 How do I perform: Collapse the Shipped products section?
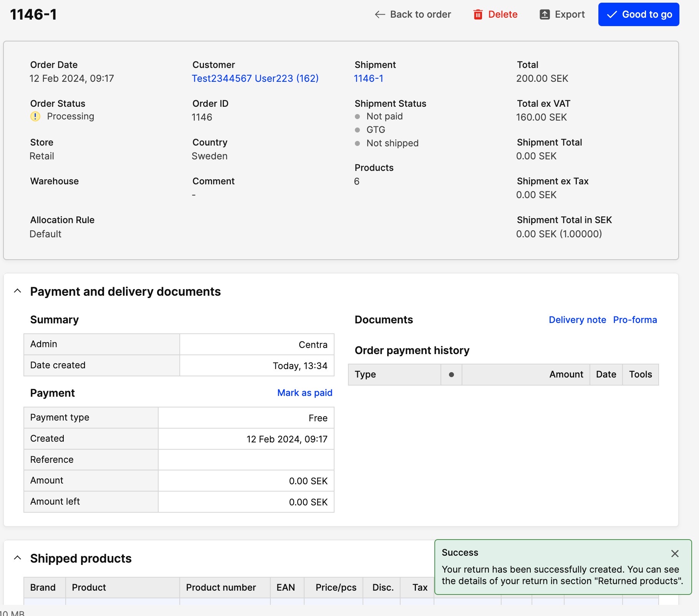17,558
